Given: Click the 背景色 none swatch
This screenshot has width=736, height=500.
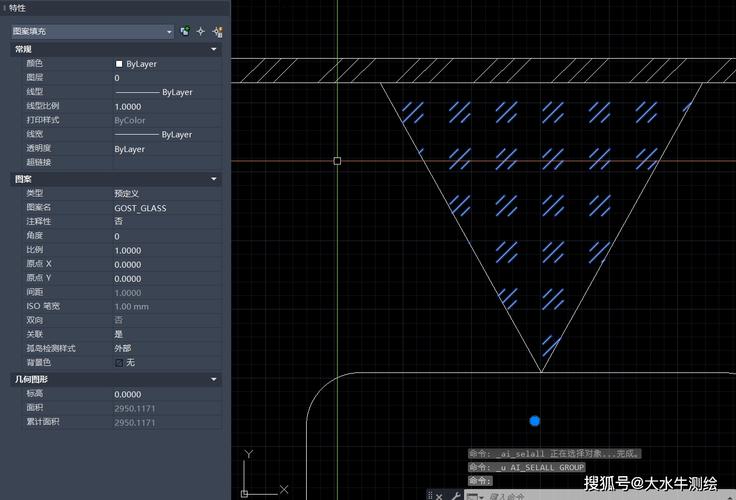Looking at the screenshot, I should tap(120, 362).
